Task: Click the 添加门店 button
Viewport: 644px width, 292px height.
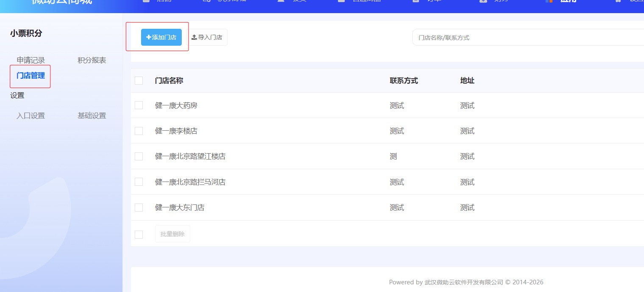Action: (x=161, y=37)
